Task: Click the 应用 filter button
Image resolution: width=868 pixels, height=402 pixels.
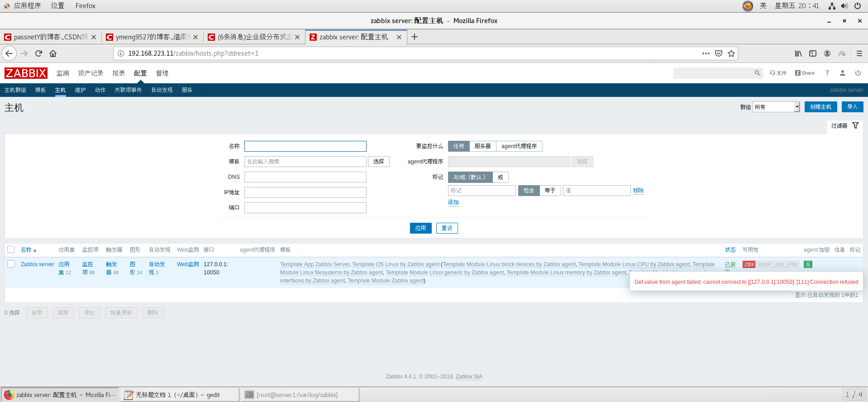Action: click(421, 228)
